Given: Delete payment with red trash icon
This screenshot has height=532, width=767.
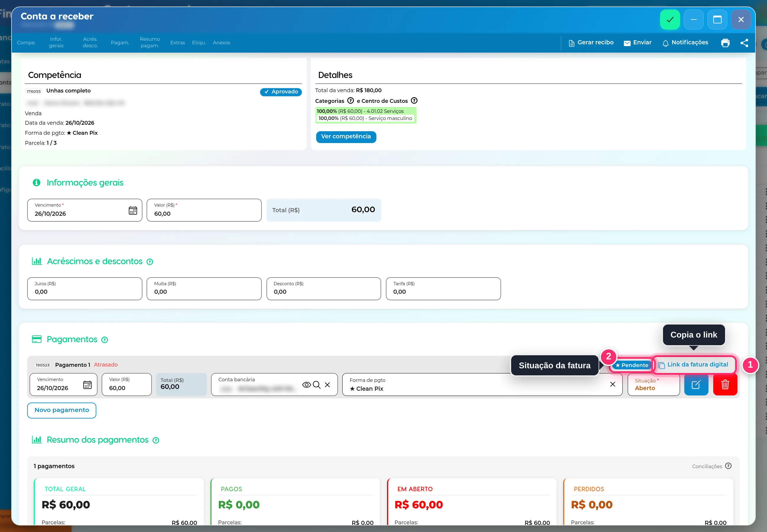Looking at the screenshot, I should [725, 385].
